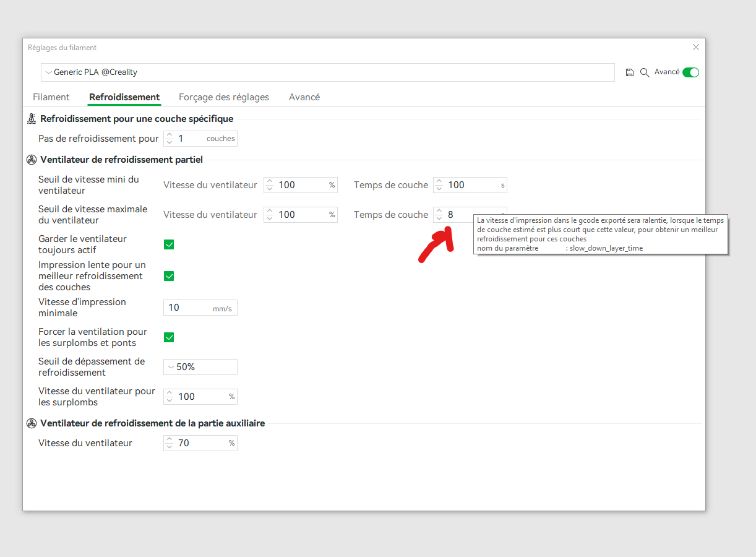Click the fan icon beside partial cooling fan
Screen dimensions: 756x557
[x=32, y=160]
